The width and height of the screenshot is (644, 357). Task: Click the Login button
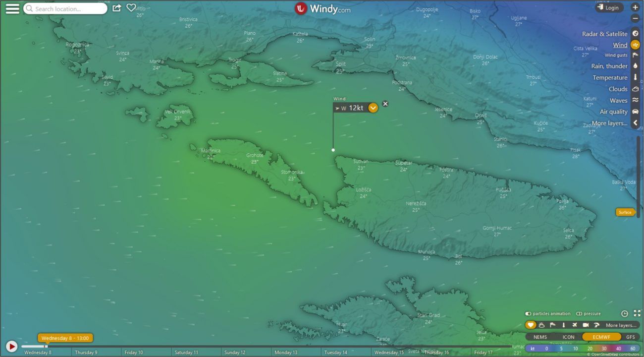(x=609, y=7)
